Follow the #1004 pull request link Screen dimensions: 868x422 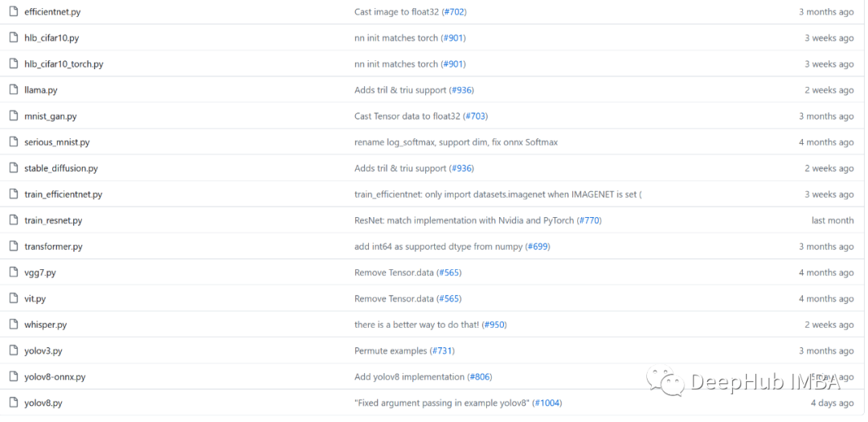[547, 403]
